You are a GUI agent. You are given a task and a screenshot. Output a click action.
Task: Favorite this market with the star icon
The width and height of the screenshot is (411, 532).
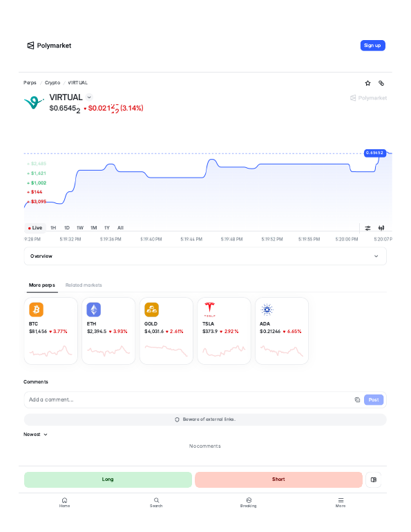coord(367,83)
